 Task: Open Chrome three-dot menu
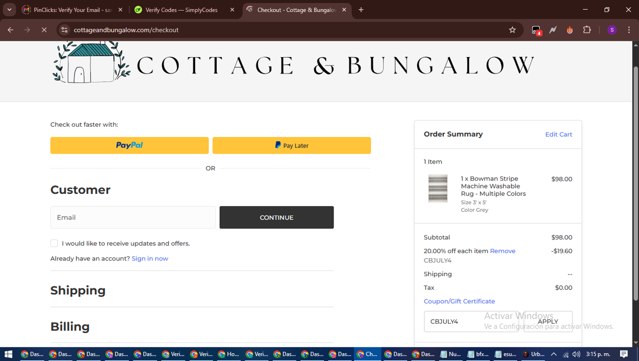point(629,30)
